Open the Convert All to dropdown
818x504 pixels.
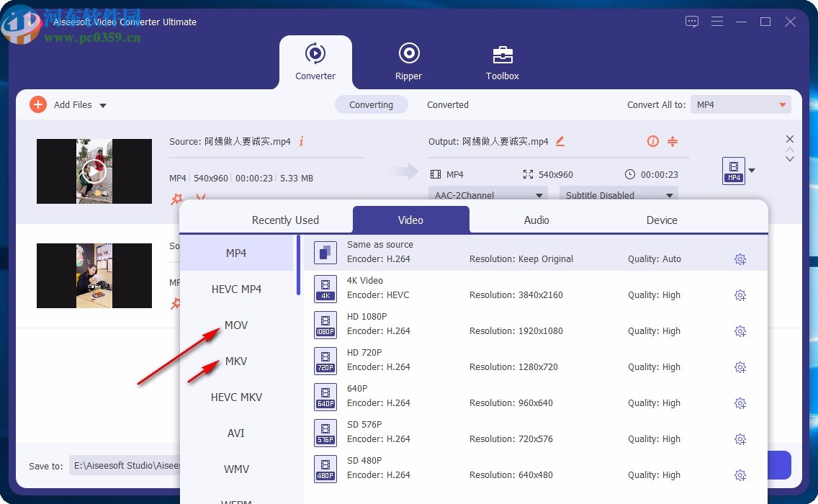(x=740, y=104)
